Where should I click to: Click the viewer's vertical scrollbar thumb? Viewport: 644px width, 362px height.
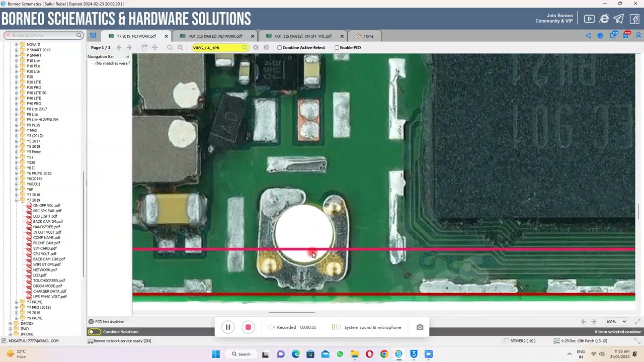pos(638,211)
